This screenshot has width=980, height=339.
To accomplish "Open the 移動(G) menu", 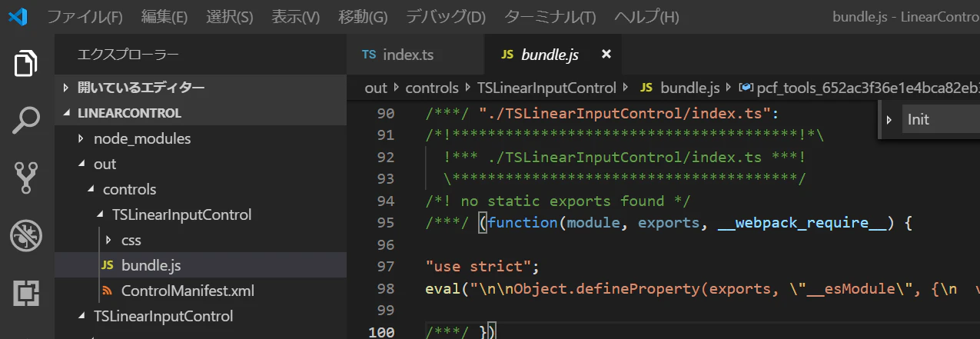I will click(x=363, y=16).
